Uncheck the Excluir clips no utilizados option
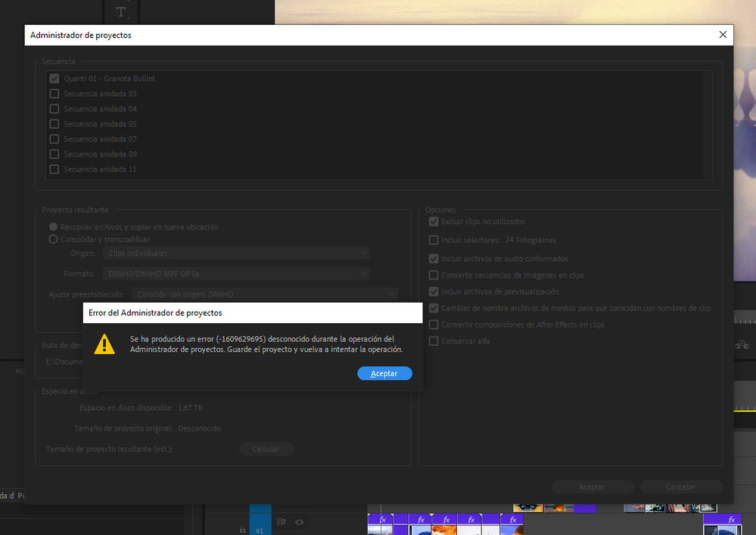The image size is (756, 535). [x=434, y=221]
